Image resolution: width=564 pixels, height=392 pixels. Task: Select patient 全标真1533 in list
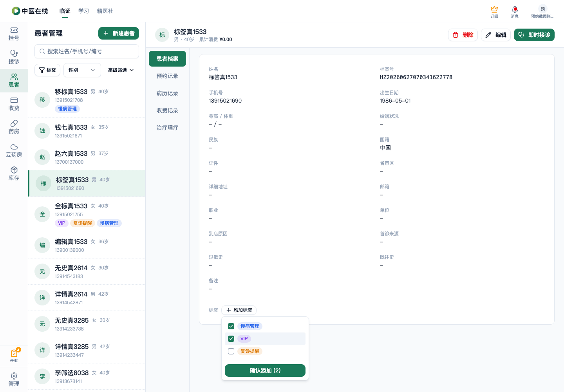(87, 214)
